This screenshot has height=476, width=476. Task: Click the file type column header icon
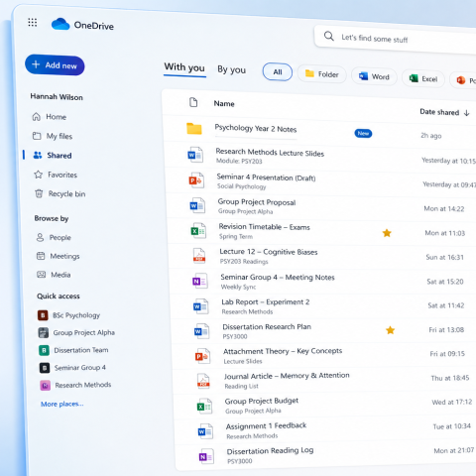tap(193, 102)
